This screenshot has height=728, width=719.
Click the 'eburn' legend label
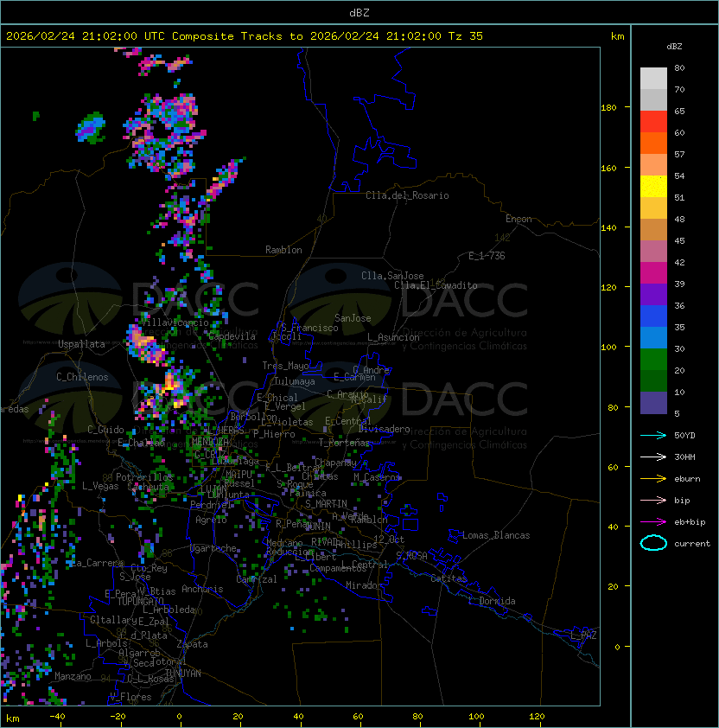click(x=687, y=479)
